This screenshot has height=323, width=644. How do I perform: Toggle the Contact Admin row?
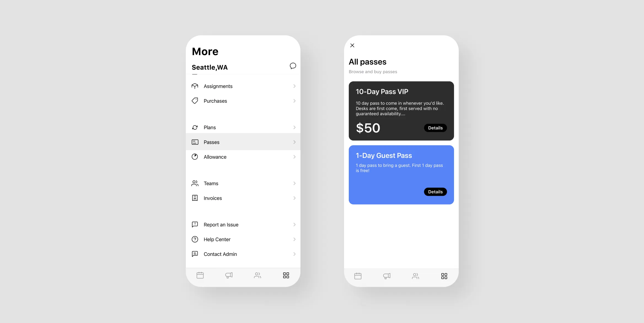click(x=243, y=254)
